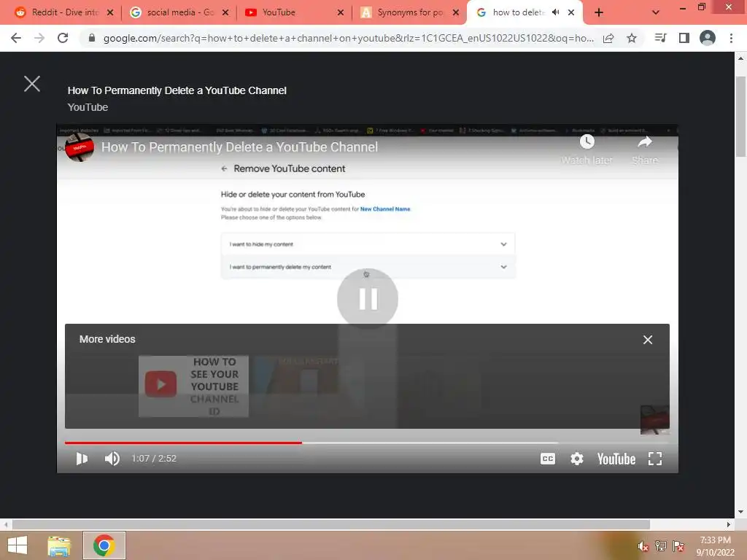Go back with the browser back arrow

pyautogui.click(x=16, y=38)
